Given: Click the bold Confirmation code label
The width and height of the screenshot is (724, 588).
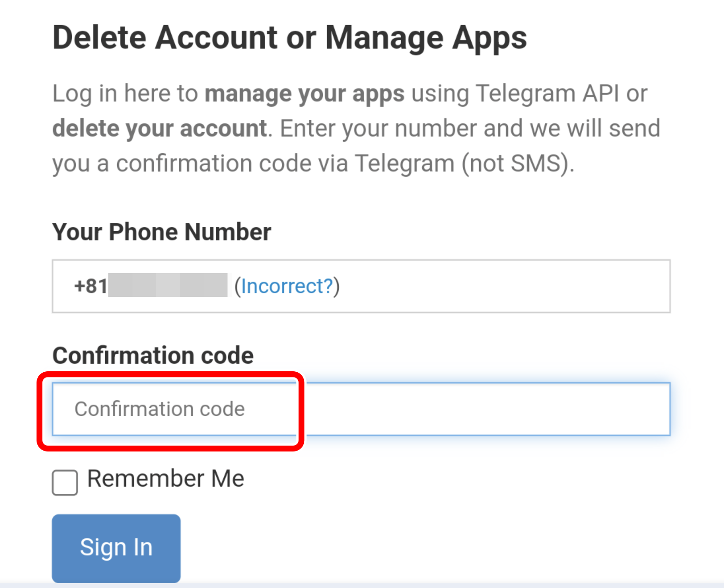Looking at the screenshot, I should tap(153, 355).
